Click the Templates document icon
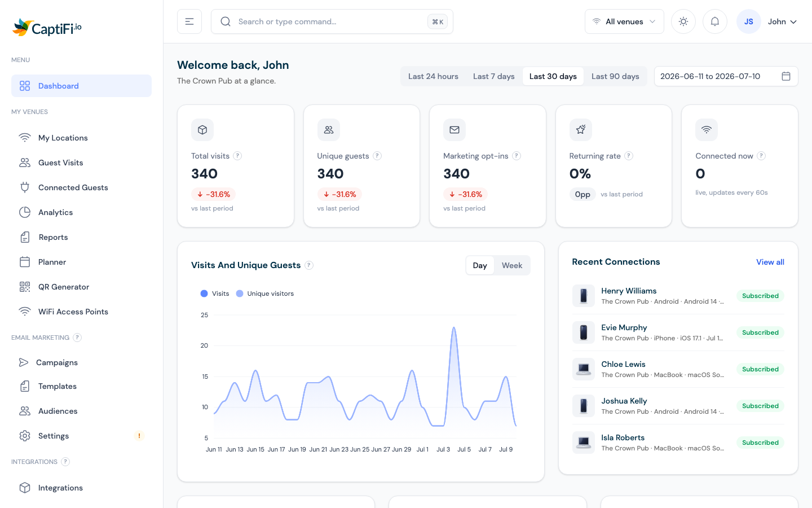The height and width of the screenshot is (508, 812). [x=25, y=386]
